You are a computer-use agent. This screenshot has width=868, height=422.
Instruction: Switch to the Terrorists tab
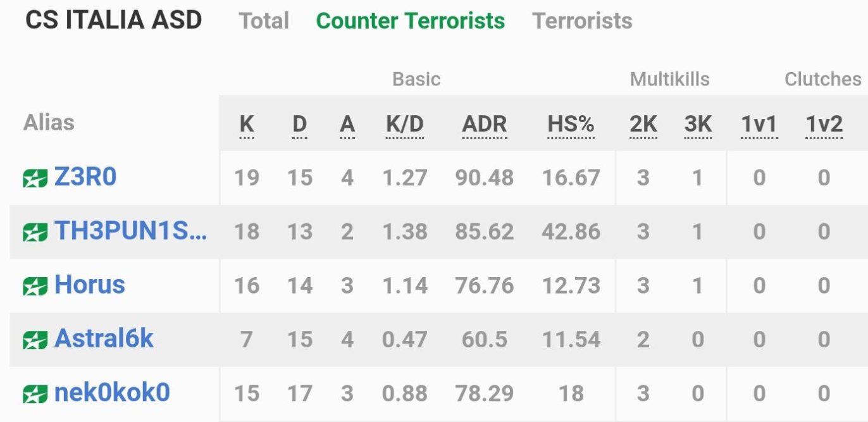tap(582, 21)
